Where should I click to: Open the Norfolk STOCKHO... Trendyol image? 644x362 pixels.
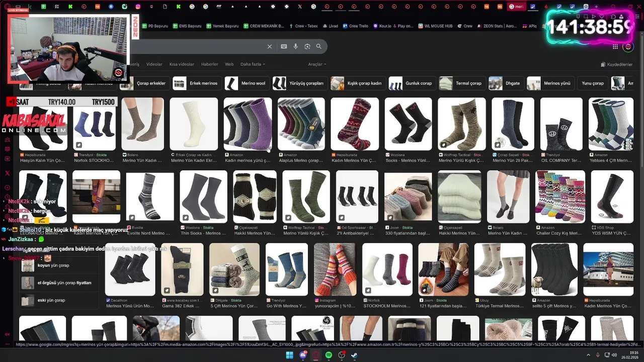point(94,124)
